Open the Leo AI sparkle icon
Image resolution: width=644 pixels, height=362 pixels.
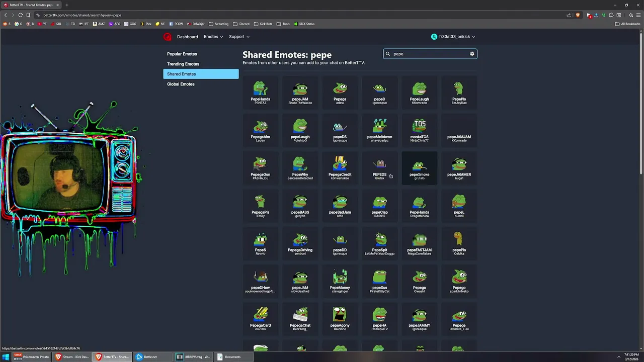click(630, 15)
